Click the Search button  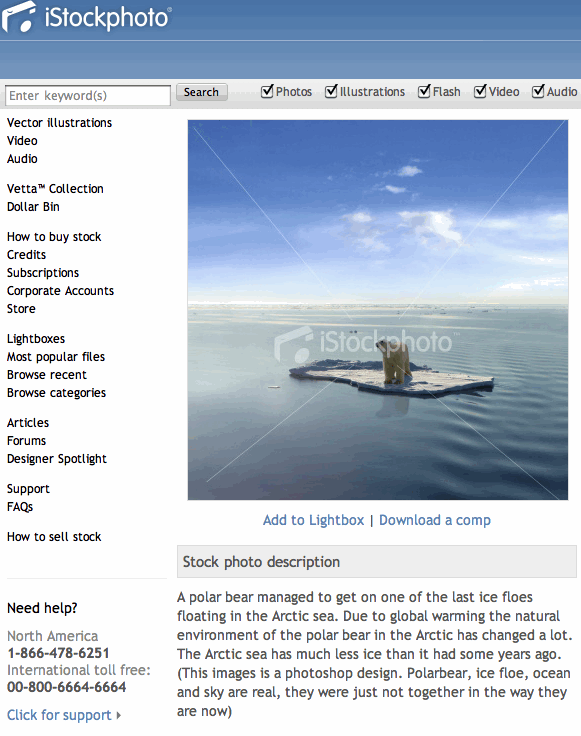click(x=202, y=92)
